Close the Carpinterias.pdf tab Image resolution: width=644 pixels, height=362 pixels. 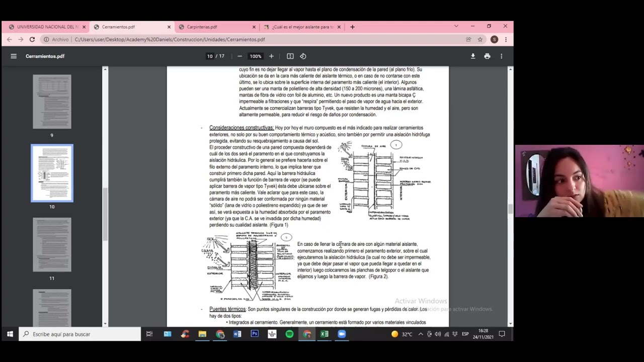[254, 27]
